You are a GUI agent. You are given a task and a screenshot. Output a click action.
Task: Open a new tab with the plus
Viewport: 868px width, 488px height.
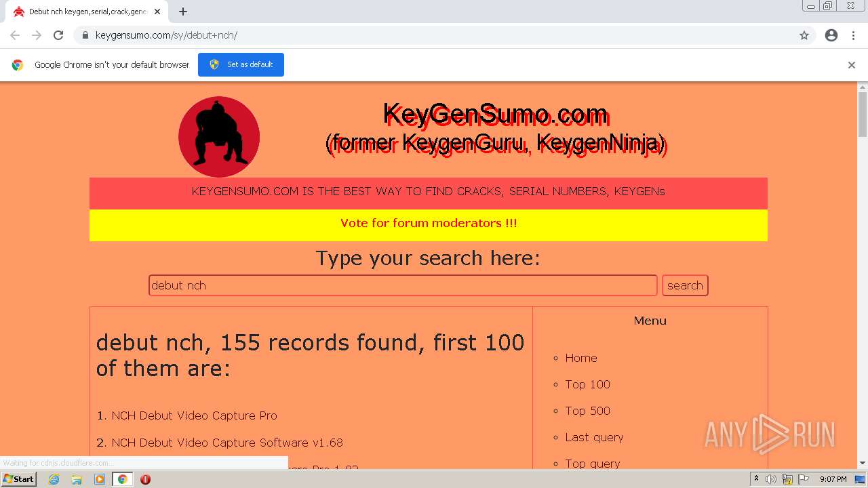pos(183,12)
